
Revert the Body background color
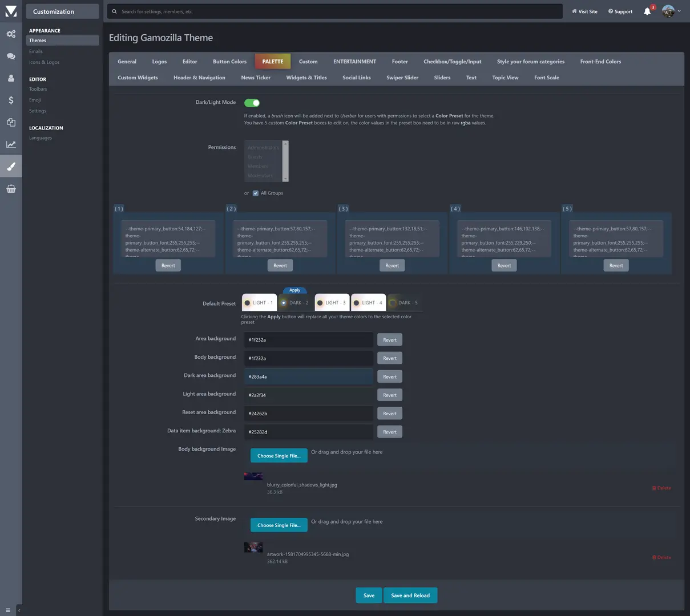[390, 358]
